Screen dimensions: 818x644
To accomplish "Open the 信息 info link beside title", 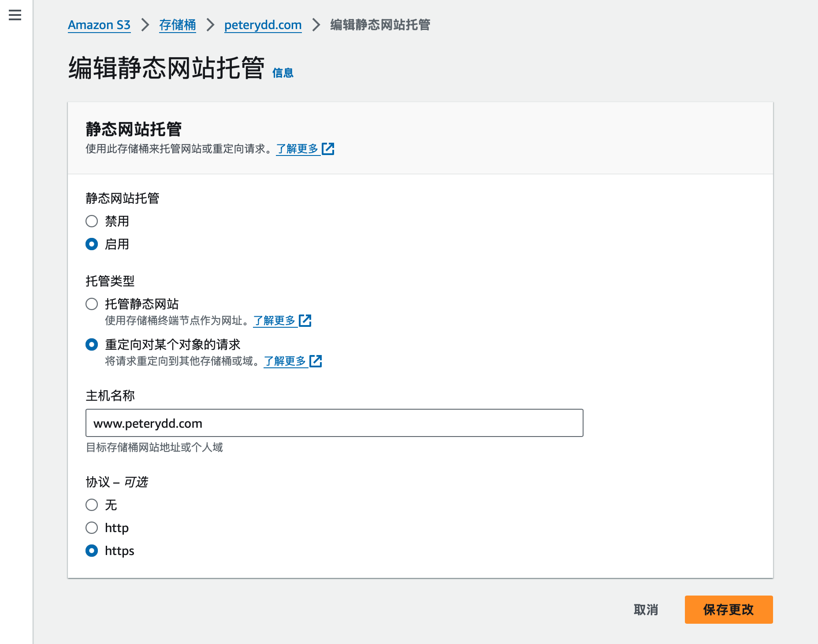I will (283, 73).
